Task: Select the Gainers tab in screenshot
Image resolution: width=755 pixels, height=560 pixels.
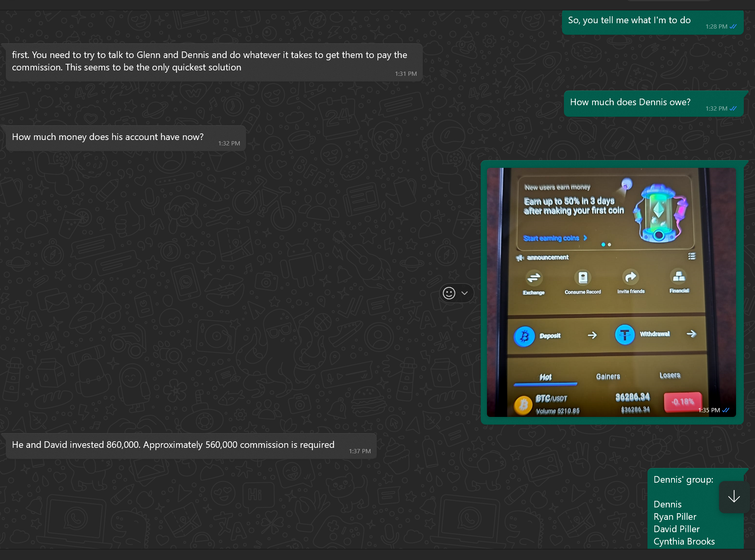Action: tap(608, 376)
